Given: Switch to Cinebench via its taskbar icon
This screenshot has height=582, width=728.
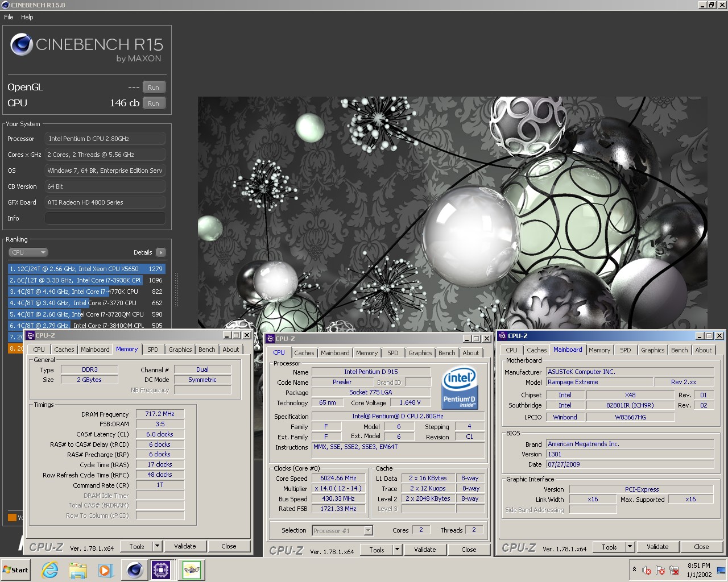Looking at the screenshot, I should (x=135, y=570).
